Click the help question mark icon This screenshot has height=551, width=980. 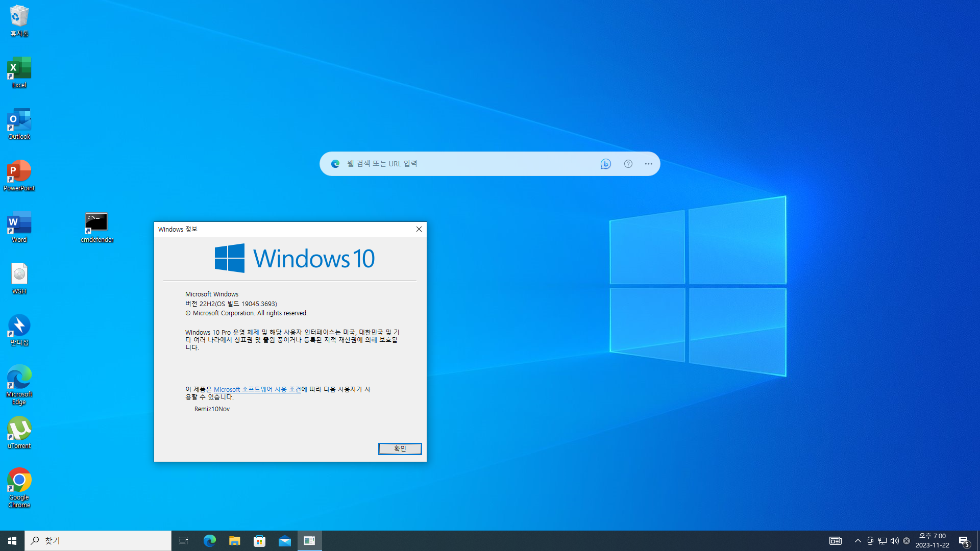(x=628, y=164)
